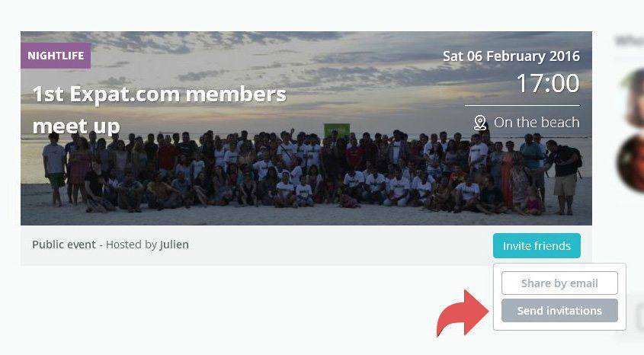Open the top attendee avatar
The image size is (644, 355).
click(633, 98)
